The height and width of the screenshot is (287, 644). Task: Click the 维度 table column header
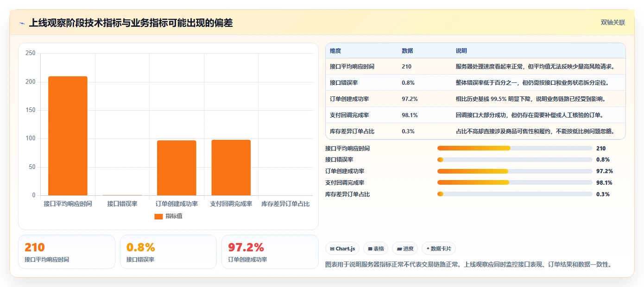pos(335,51)
